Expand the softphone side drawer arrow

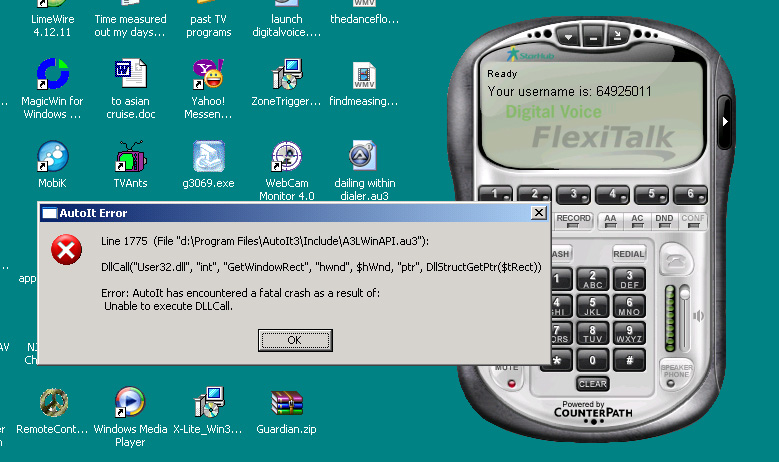click(725, 121)
